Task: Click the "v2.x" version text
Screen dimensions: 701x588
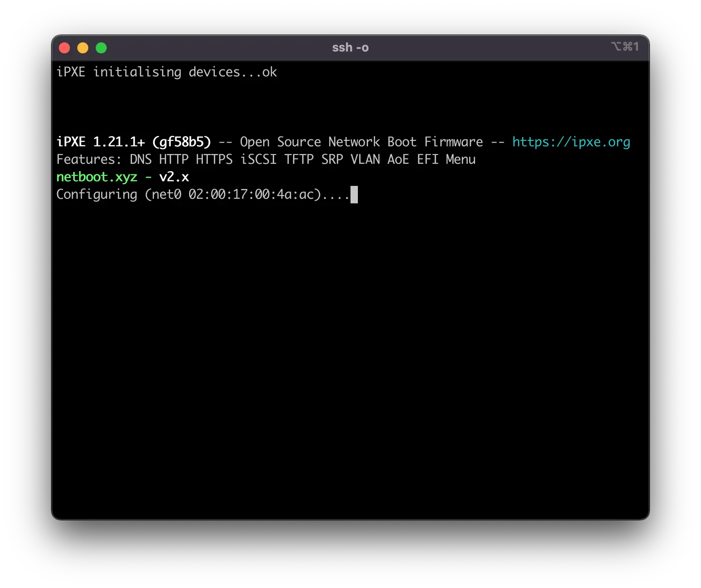Action: 174,177
